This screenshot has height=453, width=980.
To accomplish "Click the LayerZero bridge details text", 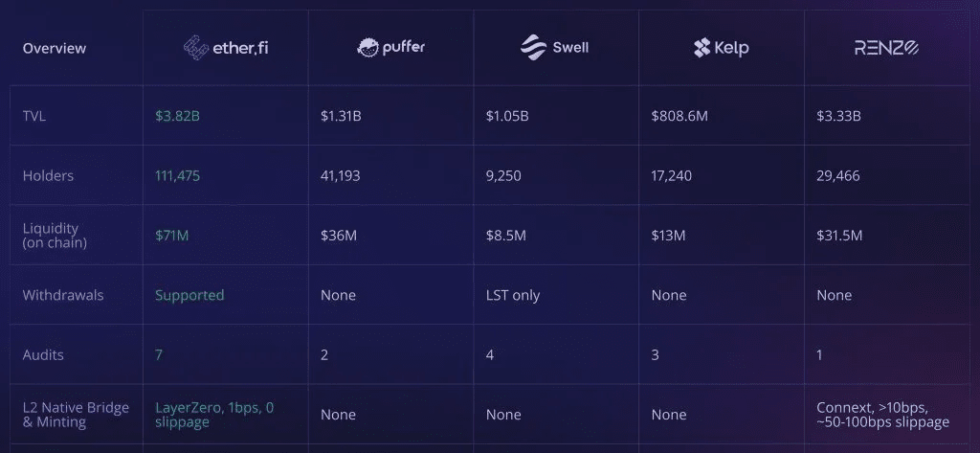I will 214,415.
